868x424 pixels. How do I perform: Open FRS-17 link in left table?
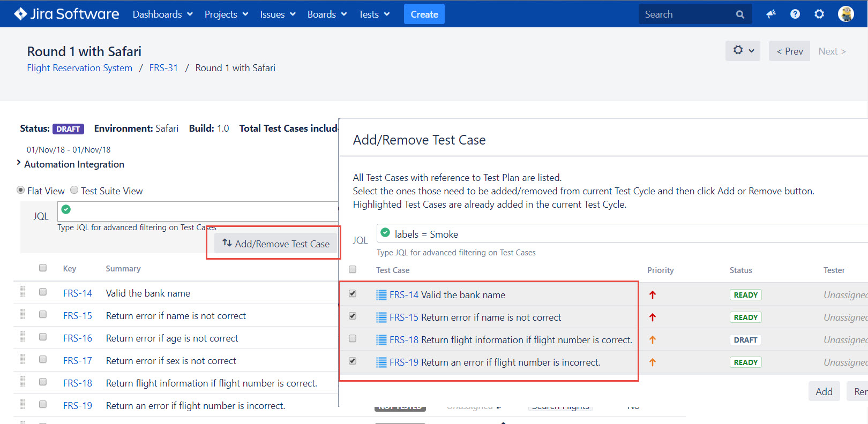[x=78, y=361]
